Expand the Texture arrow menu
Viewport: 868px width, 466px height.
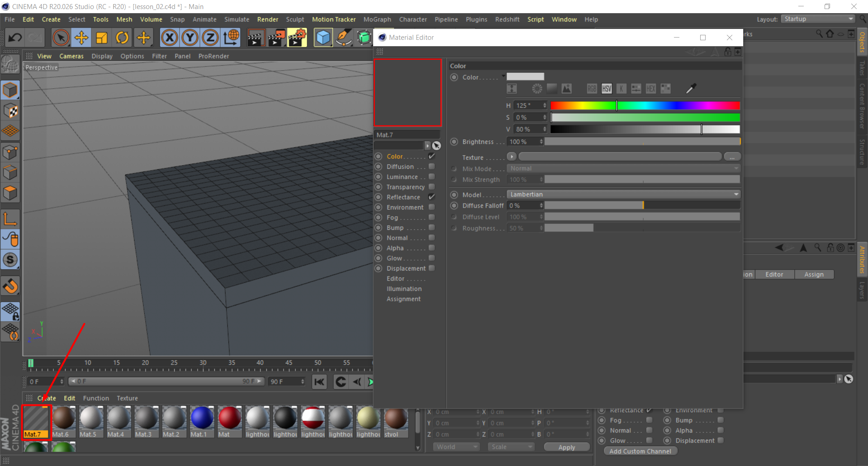[x=512, y=157]
